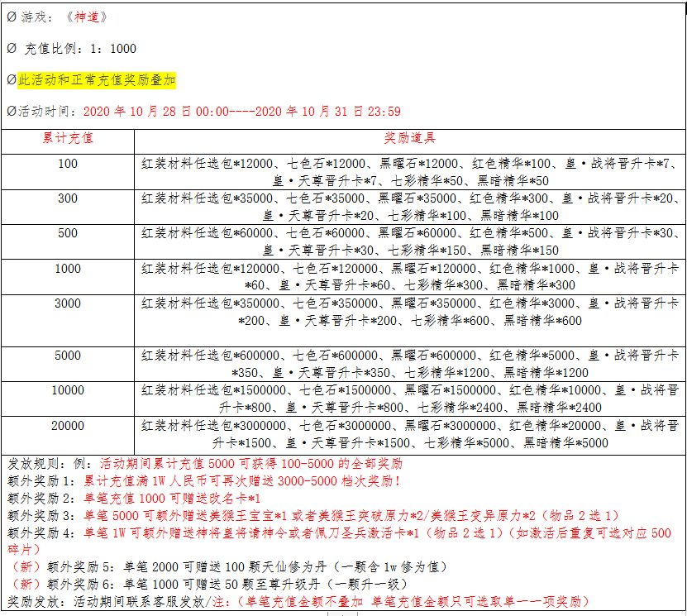Click the 5000 recharge tier cell
The image size is (687, 616).
click(x=68, y=364)
